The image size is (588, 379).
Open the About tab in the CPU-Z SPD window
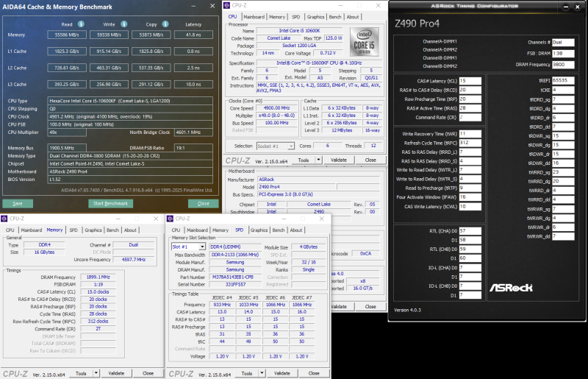[296, 230]
